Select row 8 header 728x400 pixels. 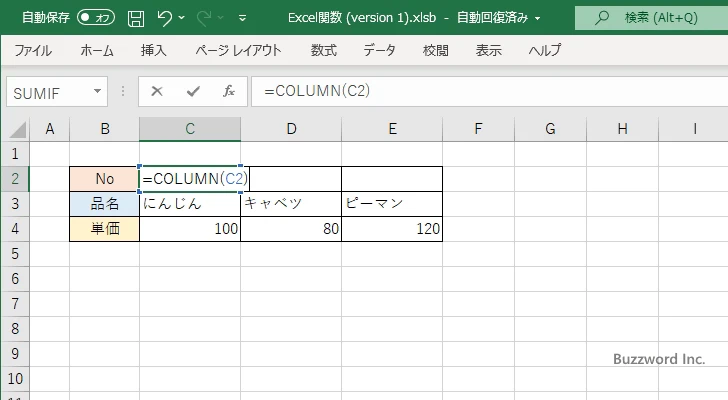click(x=15, y=329)
